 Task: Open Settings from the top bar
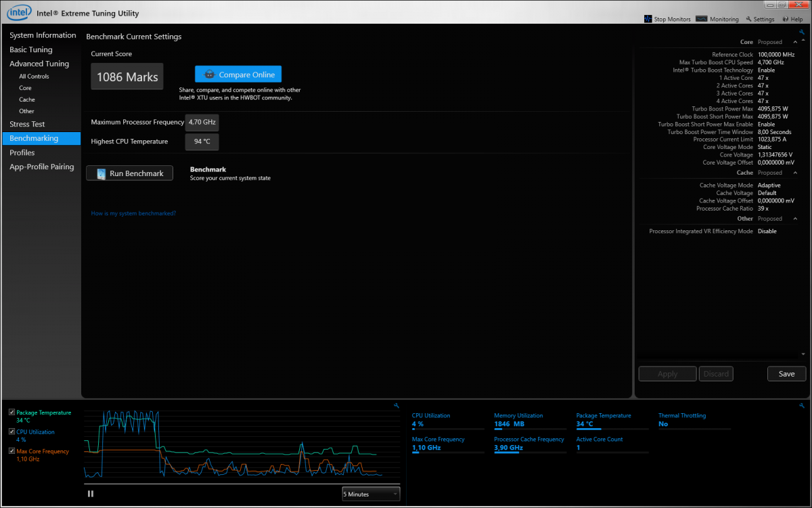pos(759,19)
